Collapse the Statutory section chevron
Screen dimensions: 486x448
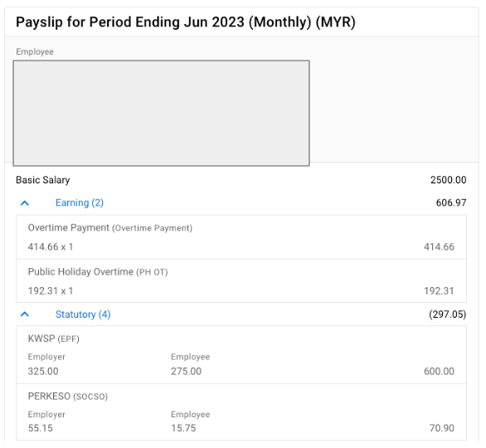(25, 314)
